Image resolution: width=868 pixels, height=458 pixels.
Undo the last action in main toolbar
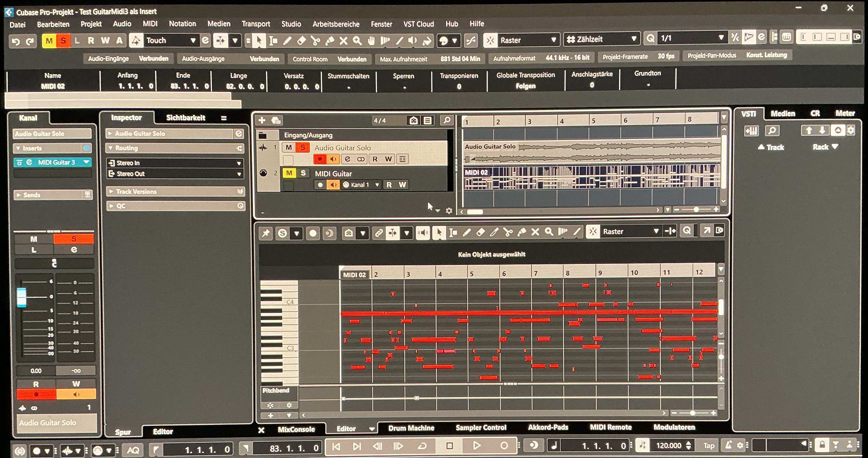tap(16, 41)
